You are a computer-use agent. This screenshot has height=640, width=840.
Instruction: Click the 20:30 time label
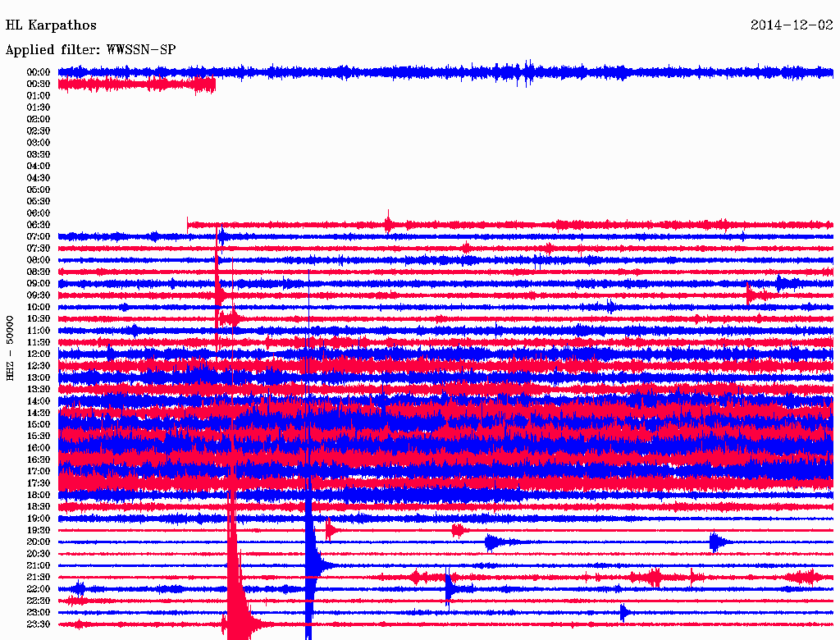(39, 554)
